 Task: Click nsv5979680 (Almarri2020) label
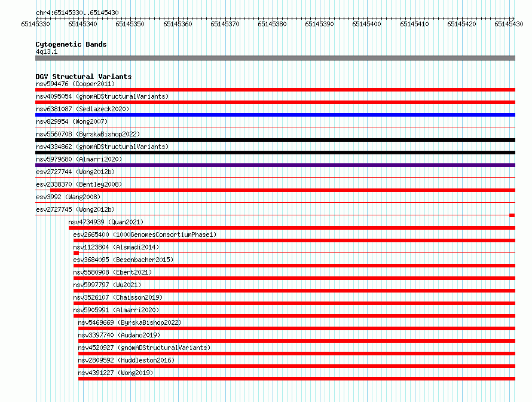(79, 159)
